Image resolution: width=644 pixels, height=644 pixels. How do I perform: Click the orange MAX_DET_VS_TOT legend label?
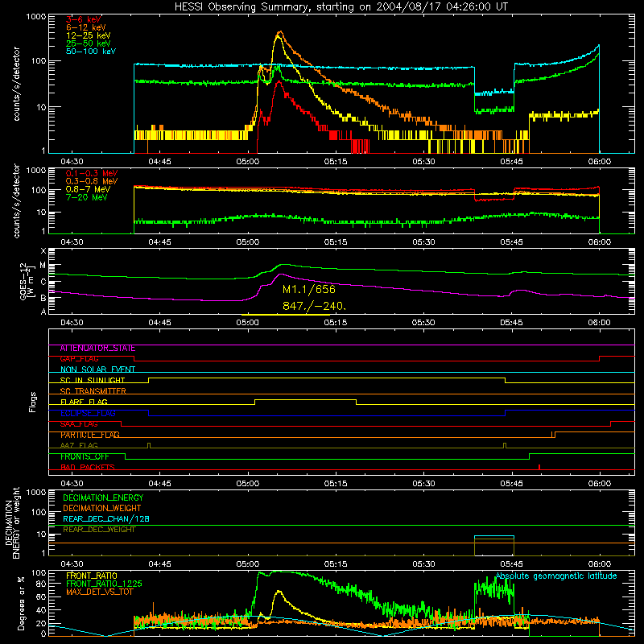pos(99,592)
